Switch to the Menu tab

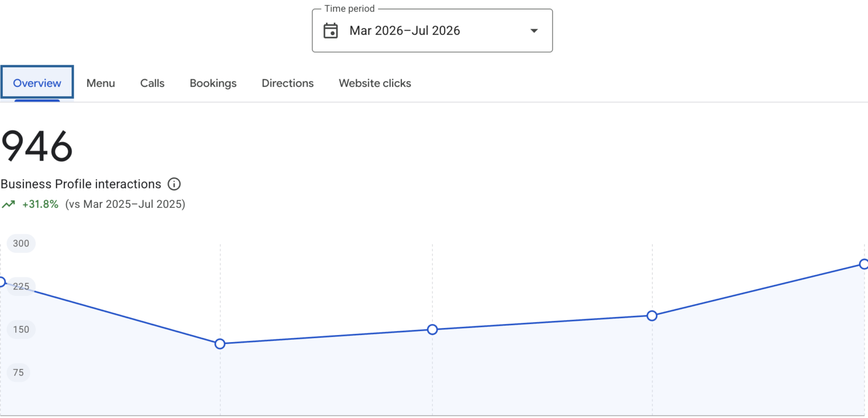[101, 83]
